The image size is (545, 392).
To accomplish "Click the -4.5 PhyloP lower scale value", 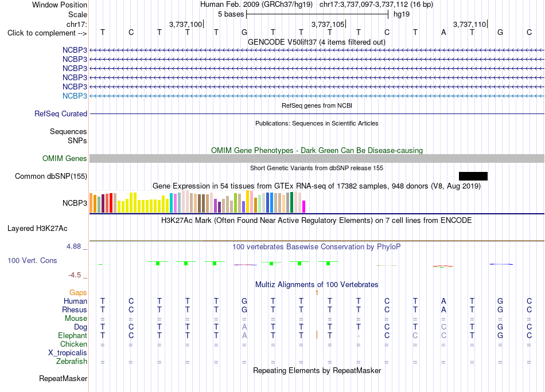I will click(75, 275).
